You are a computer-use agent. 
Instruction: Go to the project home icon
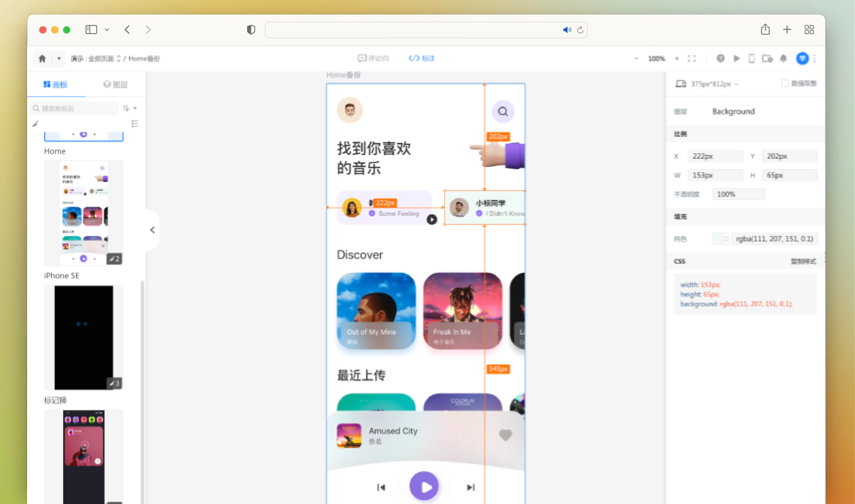coord(42,59)
